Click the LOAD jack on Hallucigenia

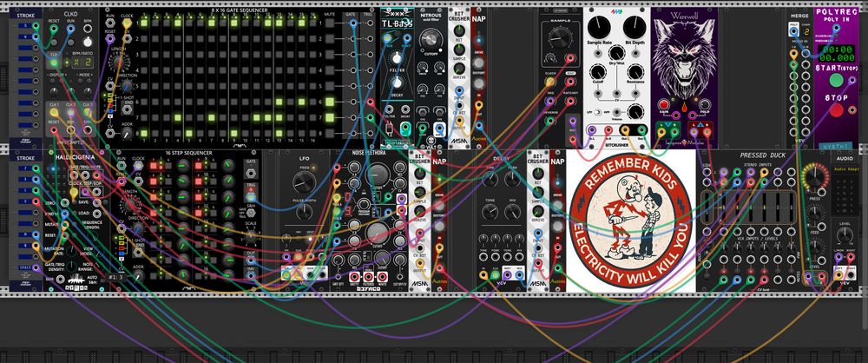[97, 213]
